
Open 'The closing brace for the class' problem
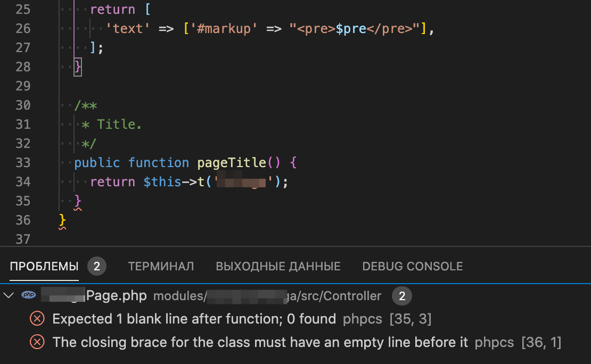[x=260, y=342]
